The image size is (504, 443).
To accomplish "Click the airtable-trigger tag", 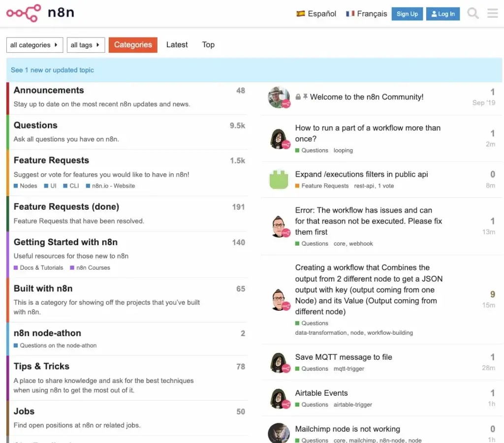I will (352, 405).
